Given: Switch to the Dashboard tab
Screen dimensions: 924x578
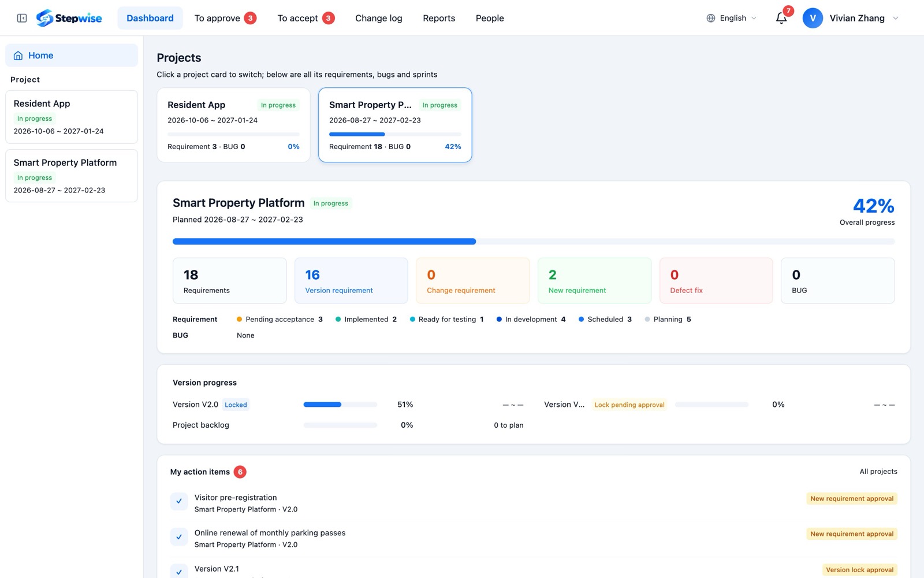Looking at the screenshot, I should click(150, 18).
